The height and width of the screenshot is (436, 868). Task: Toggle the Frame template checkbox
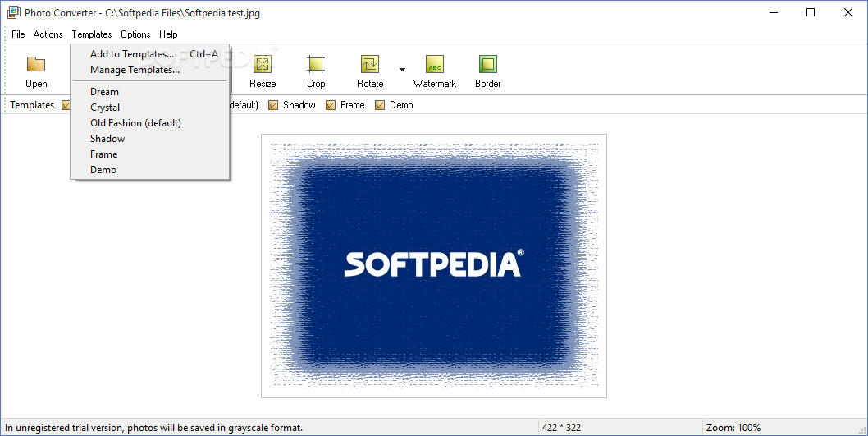(331, 105)
